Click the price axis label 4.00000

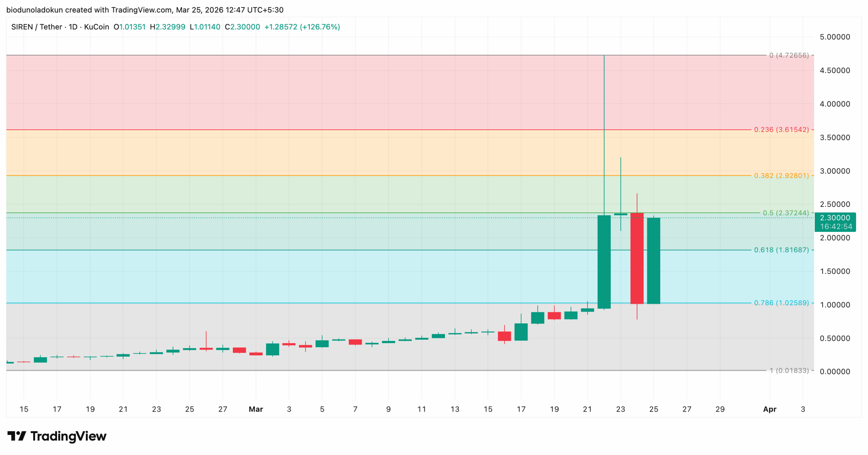(835, 104)
